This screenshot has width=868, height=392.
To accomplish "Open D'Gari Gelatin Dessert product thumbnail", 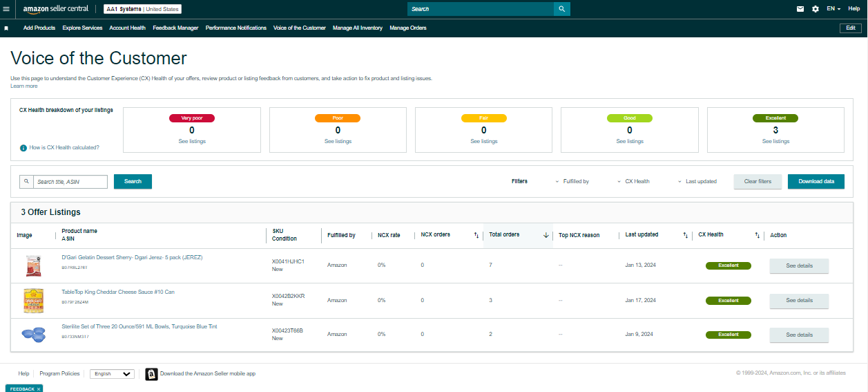I will [32, 265].
